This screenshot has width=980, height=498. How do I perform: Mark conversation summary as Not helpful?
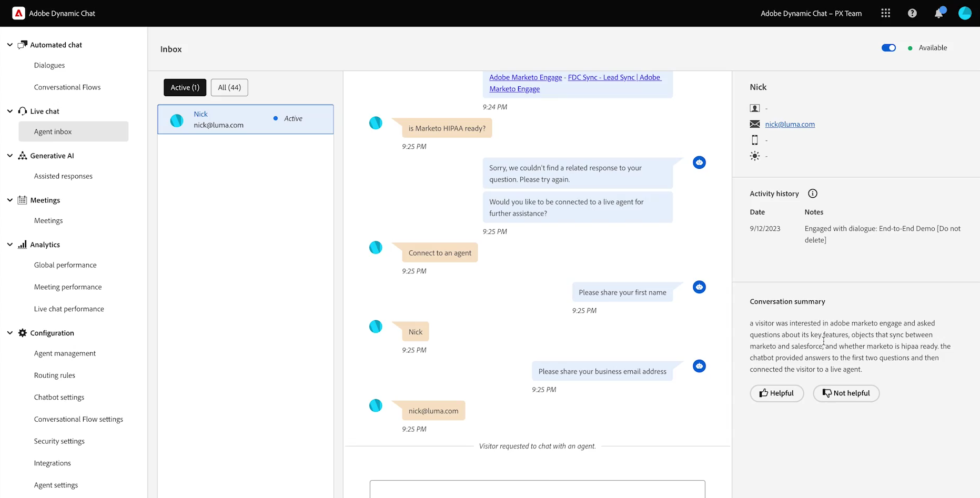point(846,393)
